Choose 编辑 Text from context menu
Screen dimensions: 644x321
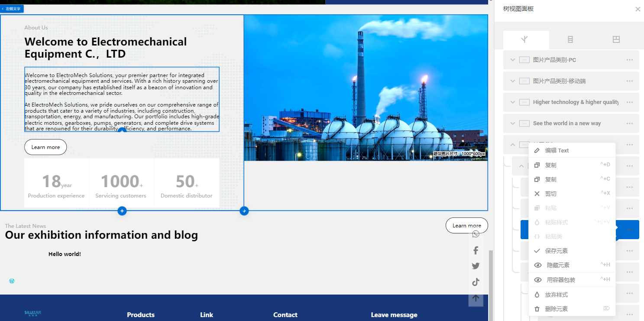coord(557,150)
